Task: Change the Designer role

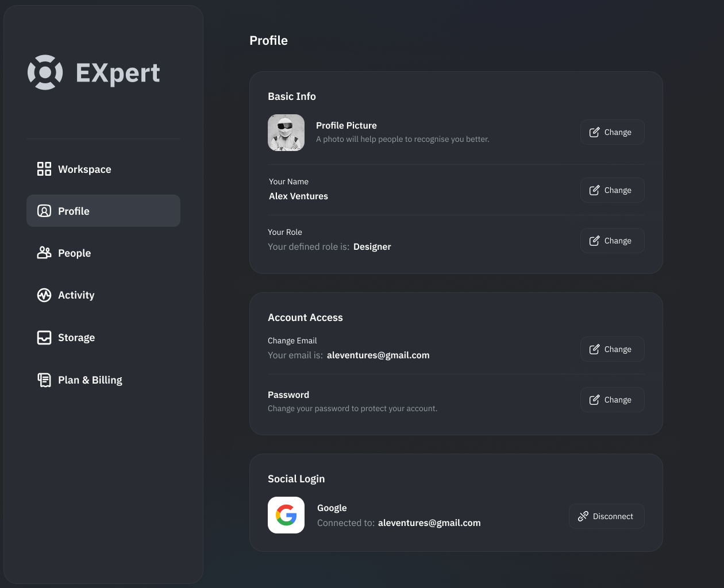Action: pyautogui.click(x=612, y=241)
